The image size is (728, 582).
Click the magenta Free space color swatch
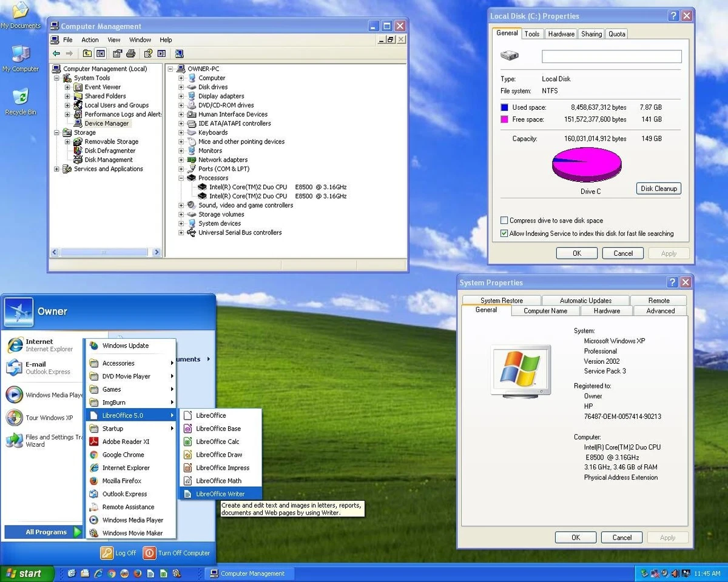click(x=504, y=119)
